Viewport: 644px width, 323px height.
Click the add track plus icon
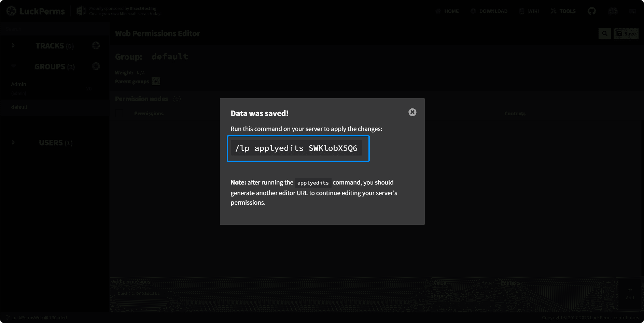tap(96, 46)
